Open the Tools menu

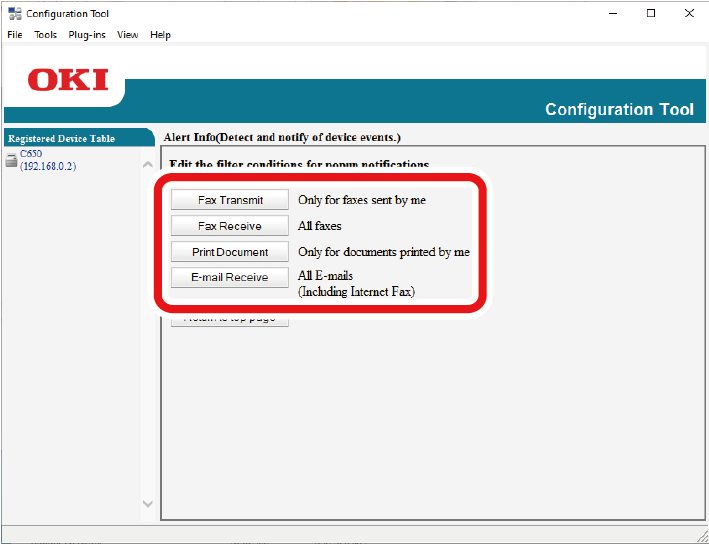[x=46, y=35]
